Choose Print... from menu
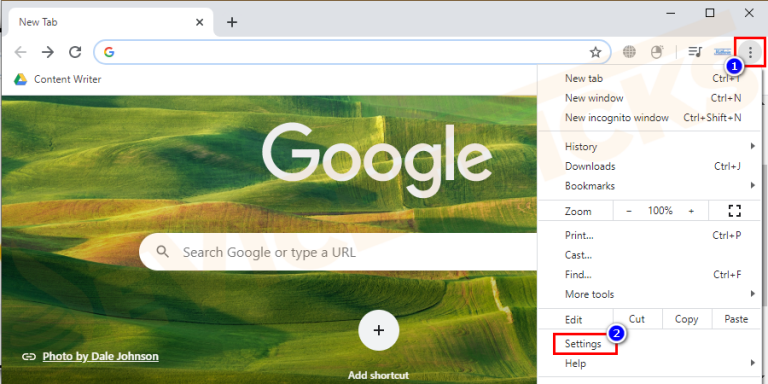This screenshot has height=384, width=768. [650, 235]
